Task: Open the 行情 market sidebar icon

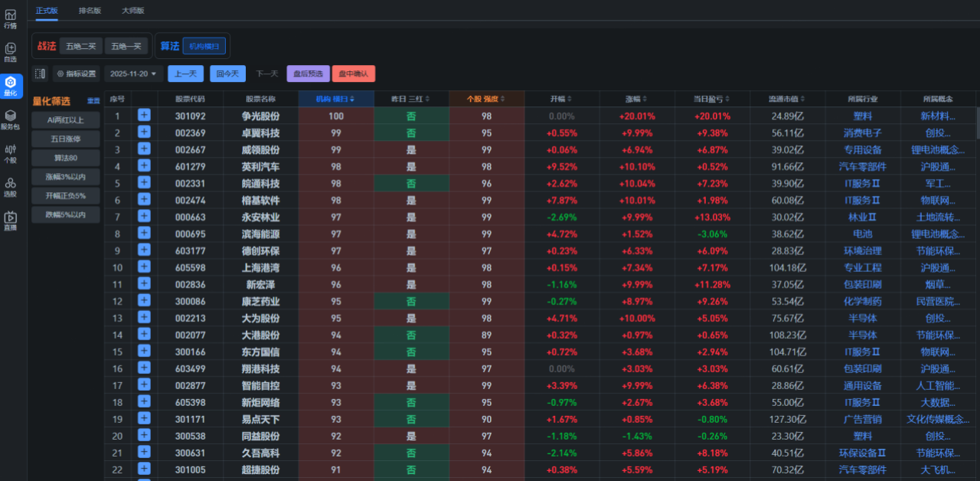Action: point(10,18)
